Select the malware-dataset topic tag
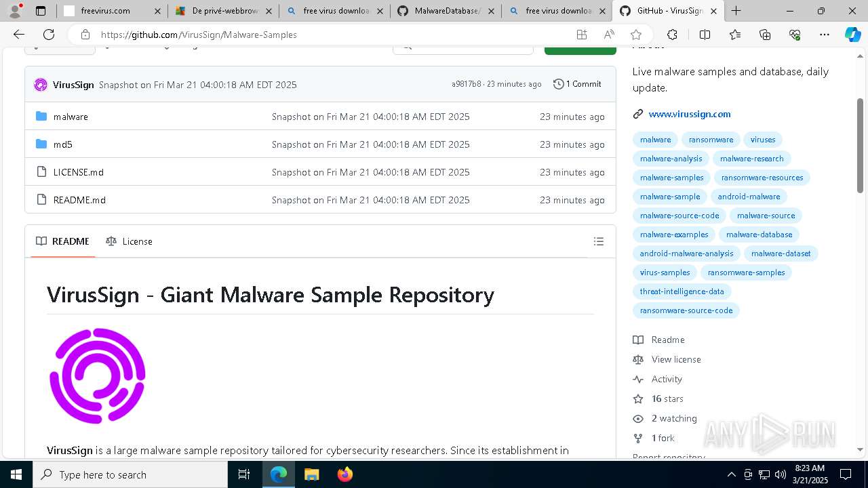This screenshot has width=868, height=488. pos(781,253)
